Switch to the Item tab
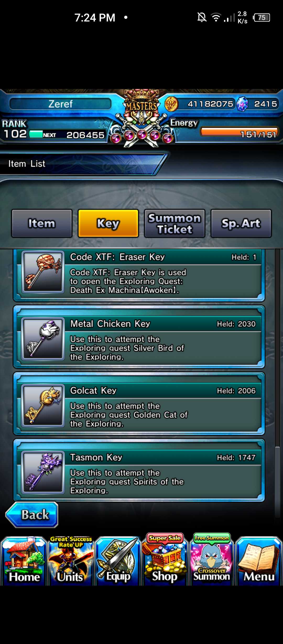 click(42, 223)
